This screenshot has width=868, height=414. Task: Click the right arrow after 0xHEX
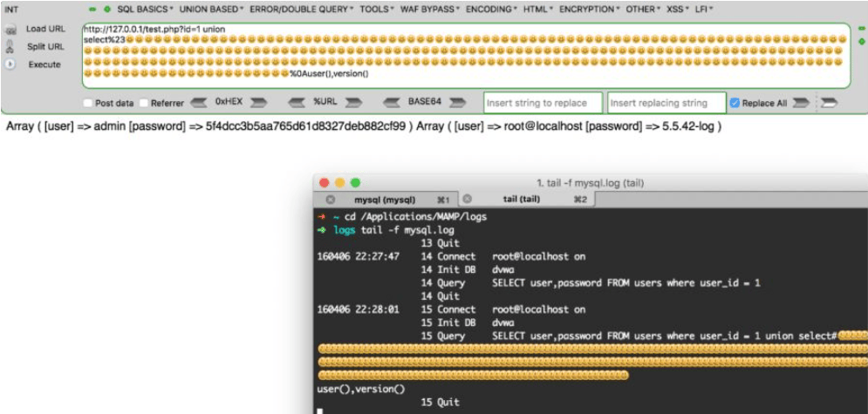(258, 102)
